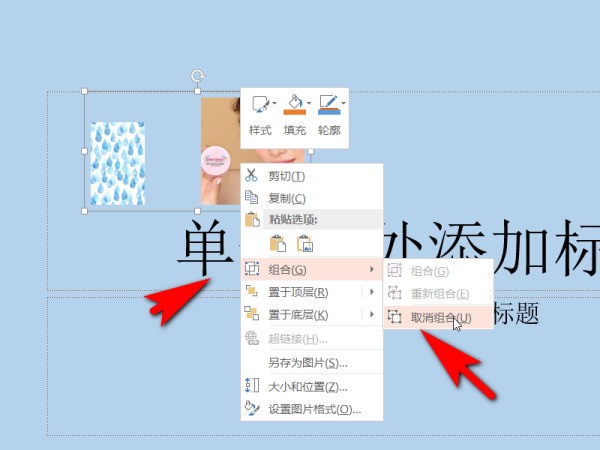Open the Fill (填充) dropdown arrow
Image resolution: width=600 pixels, height=450 pixels.
coord(308,103)
